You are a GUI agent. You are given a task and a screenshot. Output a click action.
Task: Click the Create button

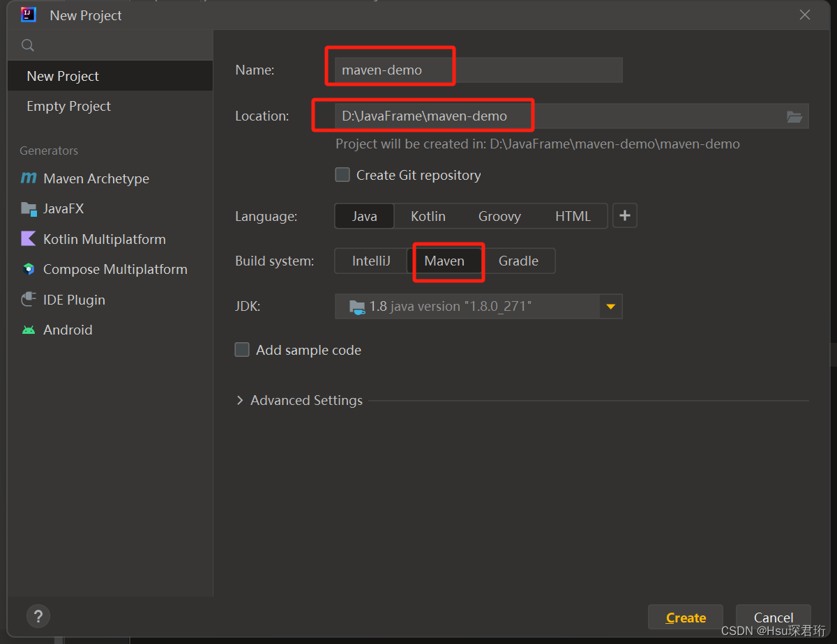tap(686, 618)
